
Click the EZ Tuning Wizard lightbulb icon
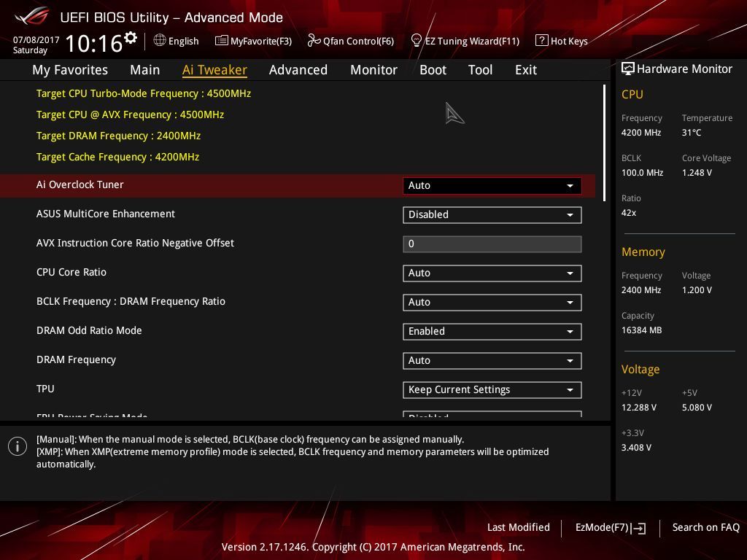click(417, 41)
